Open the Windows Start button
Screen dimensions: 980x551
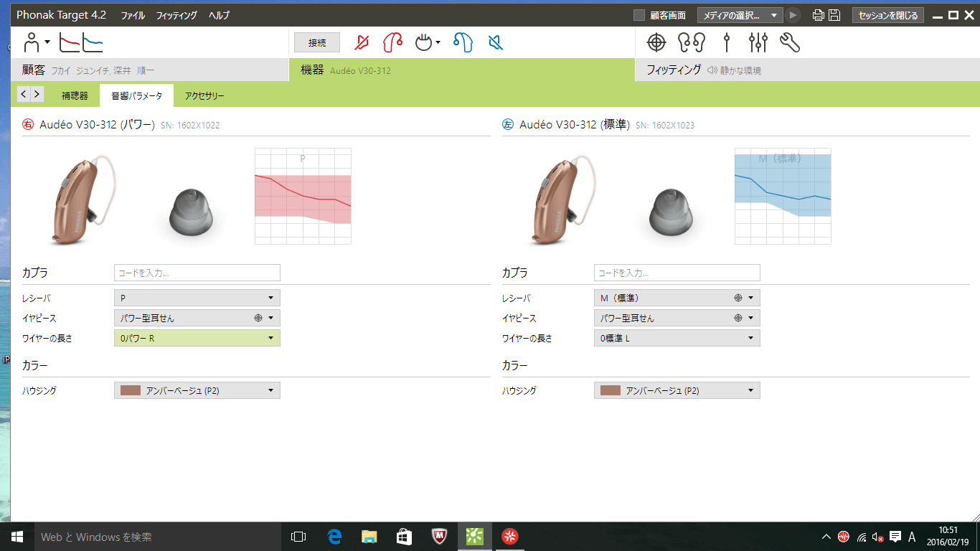[17, 536]
